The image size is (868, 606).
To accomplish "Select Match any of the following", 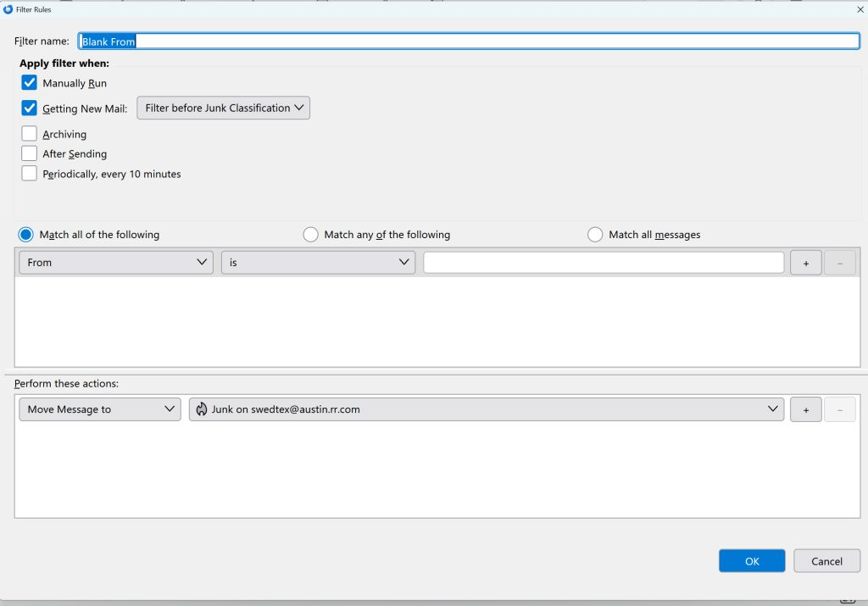I will (x=311, y=235).
